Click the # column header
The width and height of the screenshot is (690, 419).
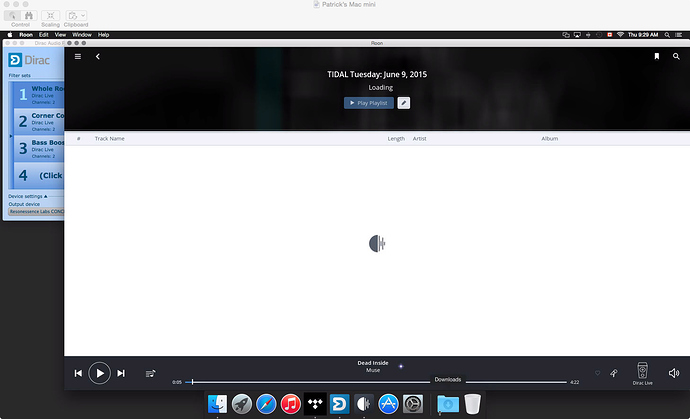79,139
